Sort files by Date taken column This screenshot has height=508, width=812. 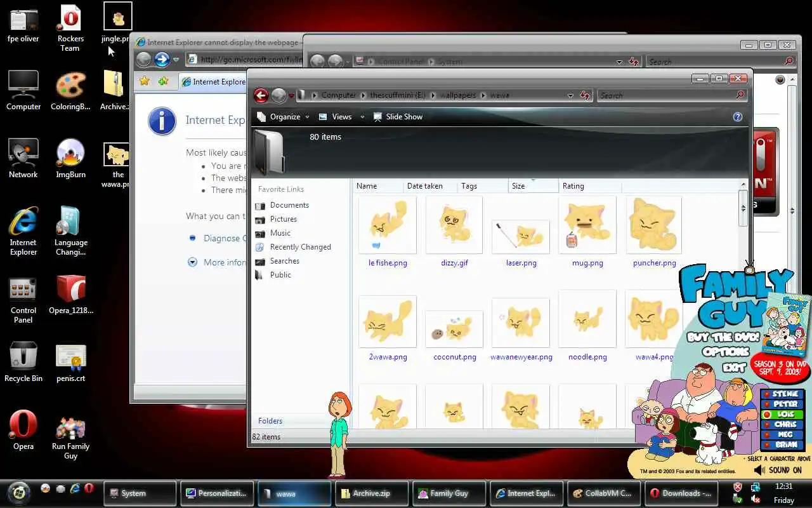(x=431, y=186)
